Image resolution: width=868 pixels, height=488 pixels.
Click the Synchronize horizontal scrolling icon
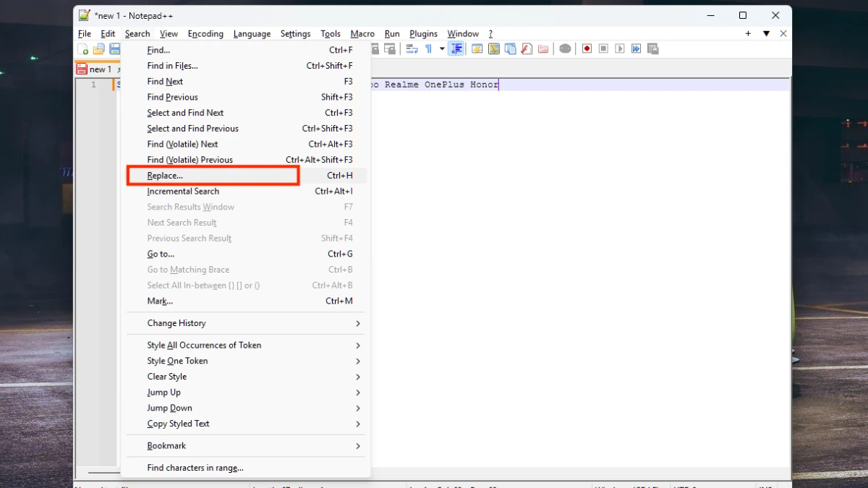(x=391, y=49)
